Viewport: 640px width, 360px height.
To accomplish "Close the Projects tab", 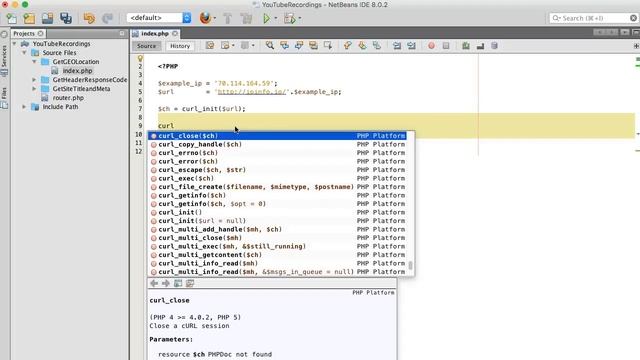I will [40, 33].
